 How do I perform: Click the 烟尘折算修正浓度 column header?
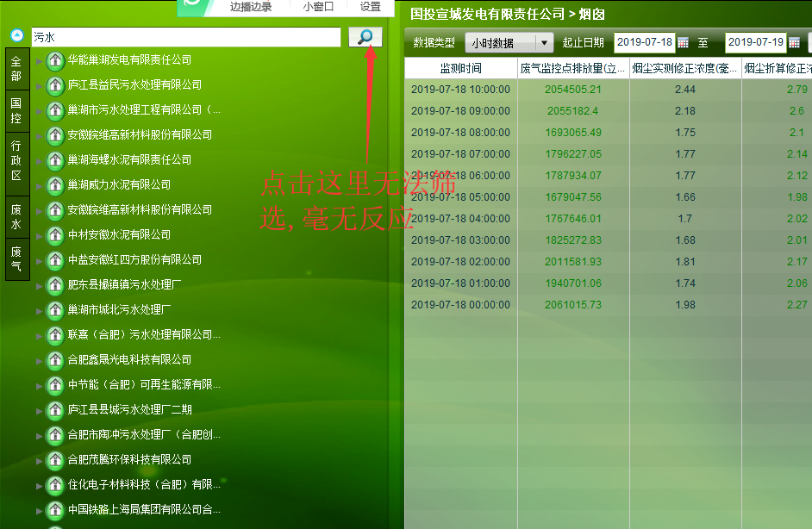(778, 68)
